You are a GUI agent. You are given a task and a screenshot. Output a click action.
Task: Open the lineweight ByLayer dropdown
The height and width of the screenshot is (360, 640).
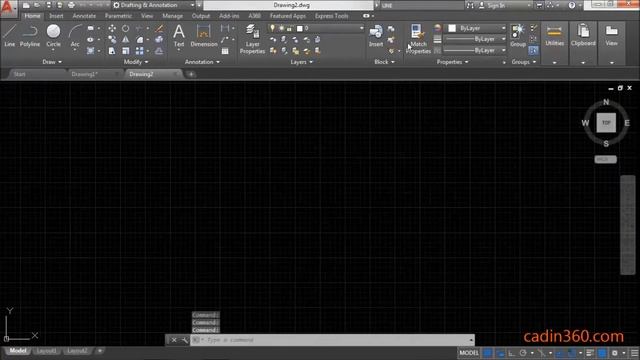coord(475,39)
